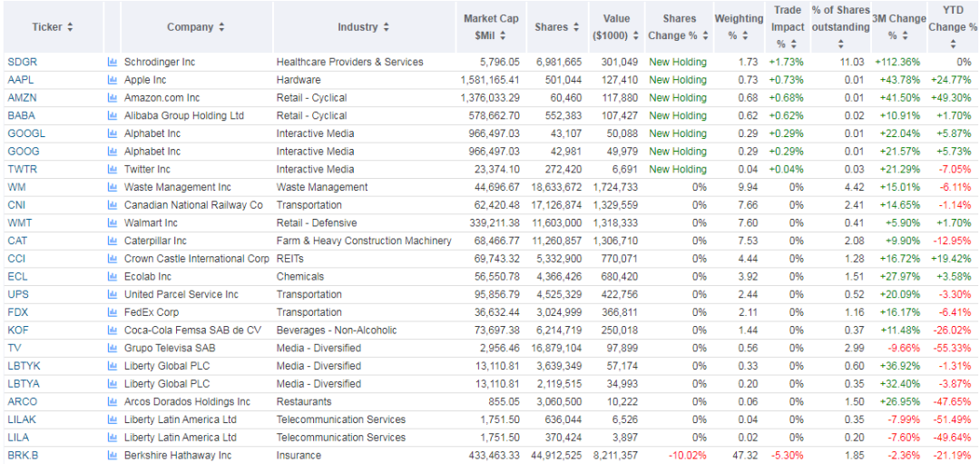Open the ECL ticker link
This screenshot has height=464, width=980.
(16, 276)
